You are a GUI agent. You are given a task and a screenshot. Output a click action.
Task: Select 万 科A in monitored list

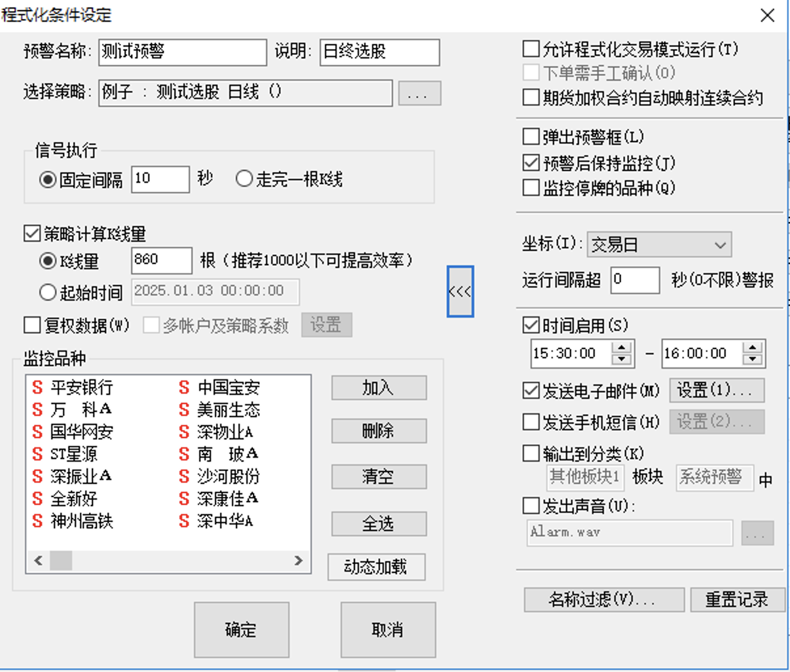81,410
